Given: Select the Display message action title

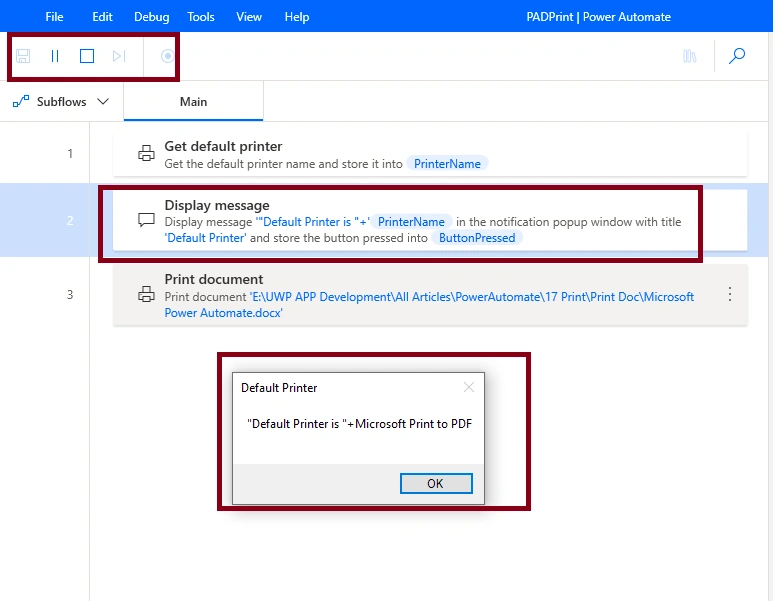Looking at the screenshot, I should pyautogui.click(x=217, y=205).
